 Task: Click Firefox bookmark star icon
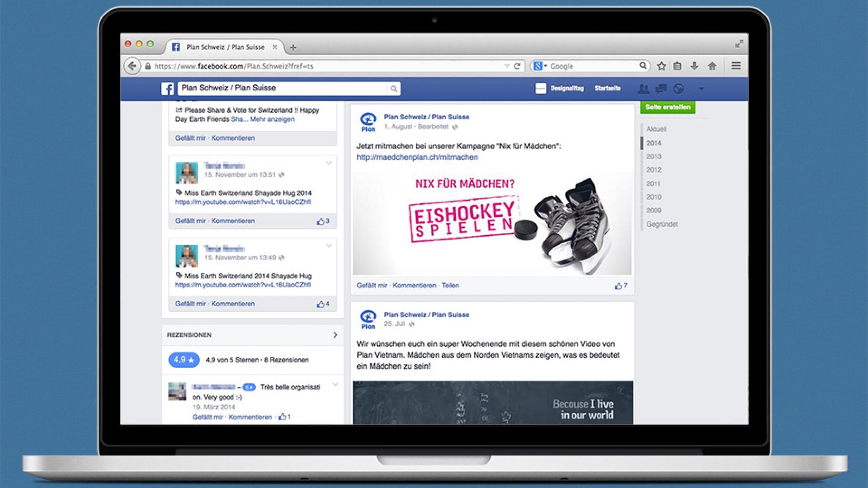[x=661, y=66]
